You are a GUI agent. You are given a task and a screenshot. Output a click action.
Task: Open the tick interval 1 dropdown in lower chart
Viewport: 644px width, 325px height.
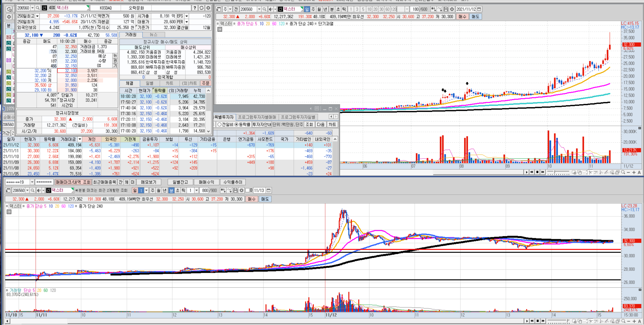197,190
